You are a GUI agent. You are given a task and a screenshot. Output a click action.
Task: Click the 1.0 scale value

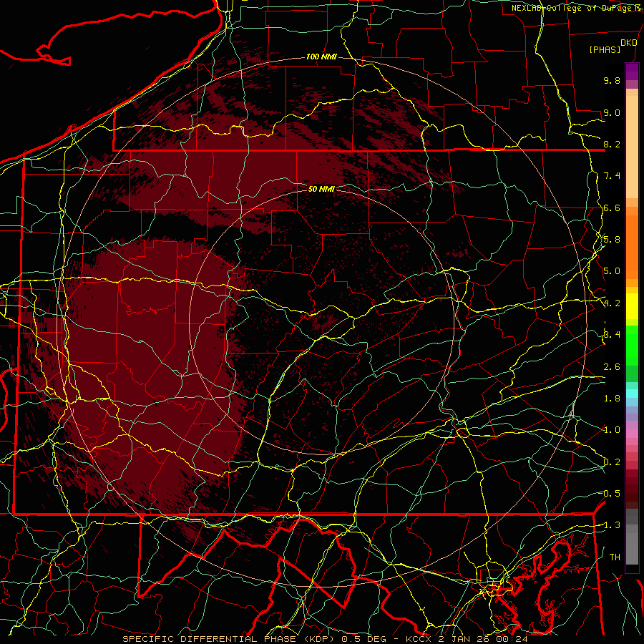click(x=612, y=430)
